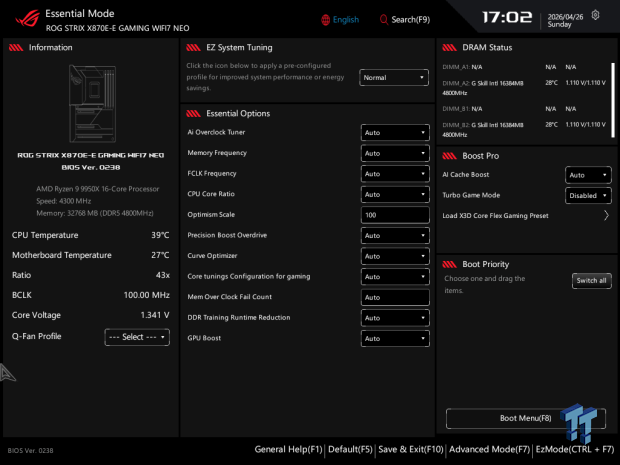
Task: Click the Optimism Scale input field
Action: point(395,215)
